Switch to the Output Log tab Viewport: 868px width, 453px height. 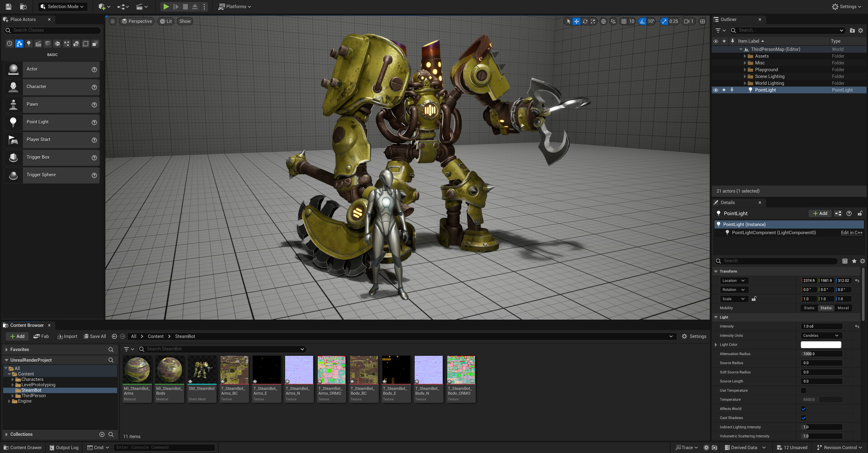coord(64,447)
